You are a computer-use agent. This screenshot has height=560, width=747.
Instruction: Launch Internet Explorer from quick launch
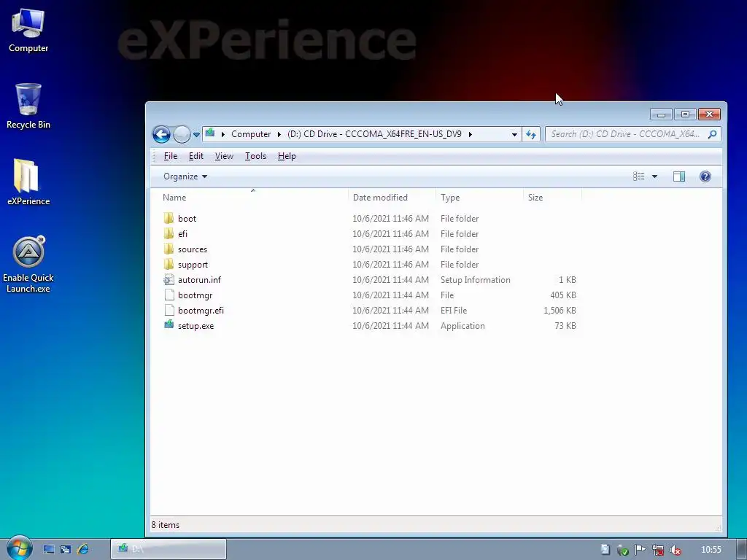coord(83,550)
